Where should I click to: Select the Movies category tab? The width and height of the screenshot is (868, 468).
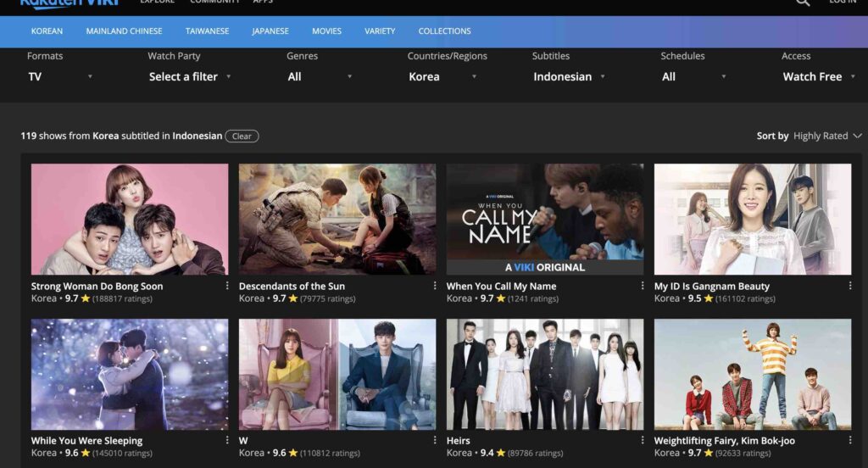326,31
